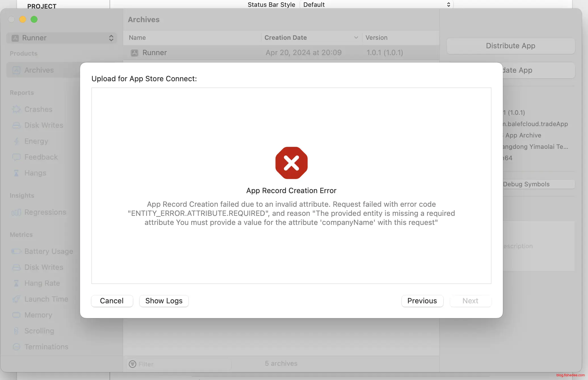The image size is (588, 380).
Task: Open the Memory metrics item
Action: pos(38,315)
